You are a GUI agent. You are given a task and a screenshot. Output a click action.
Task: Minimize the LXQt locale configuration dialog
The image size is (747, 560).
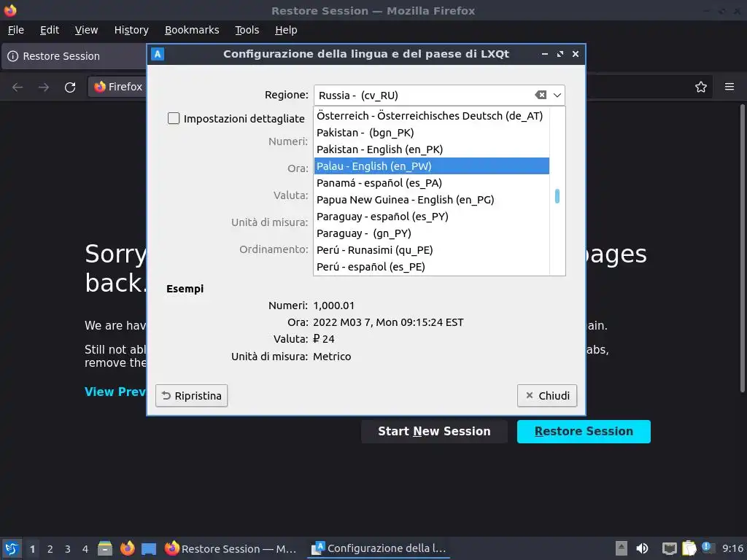[x=544, y=54]
